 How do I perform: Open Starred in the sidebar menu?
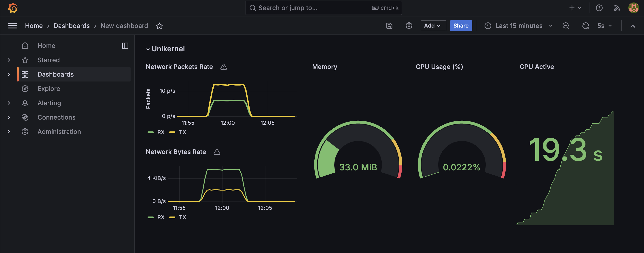point(49,60)
